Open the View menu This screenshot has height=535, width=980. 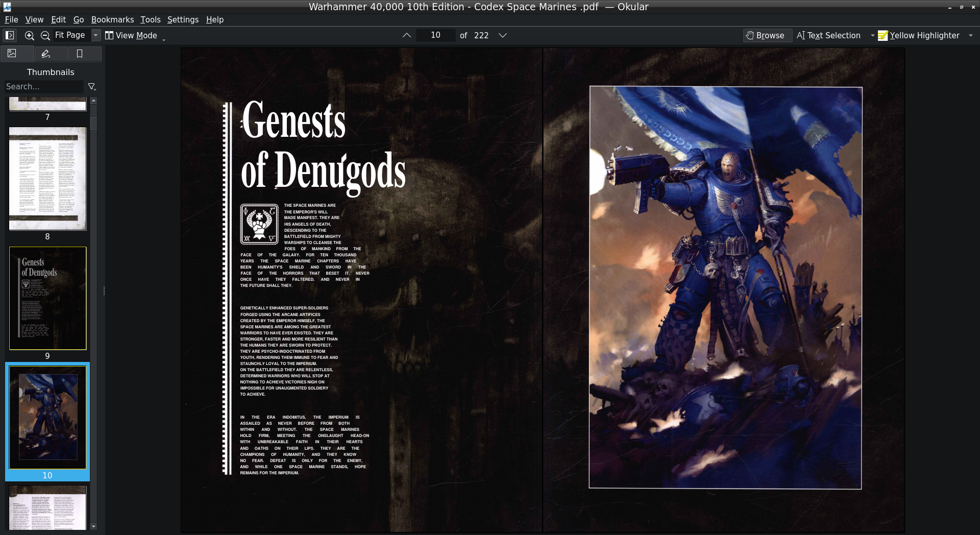(x=34, y=19)
